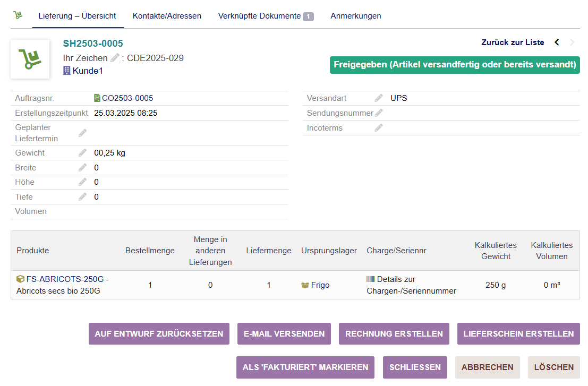Click the Gewicht edit pencil icon

pos(82,153)
